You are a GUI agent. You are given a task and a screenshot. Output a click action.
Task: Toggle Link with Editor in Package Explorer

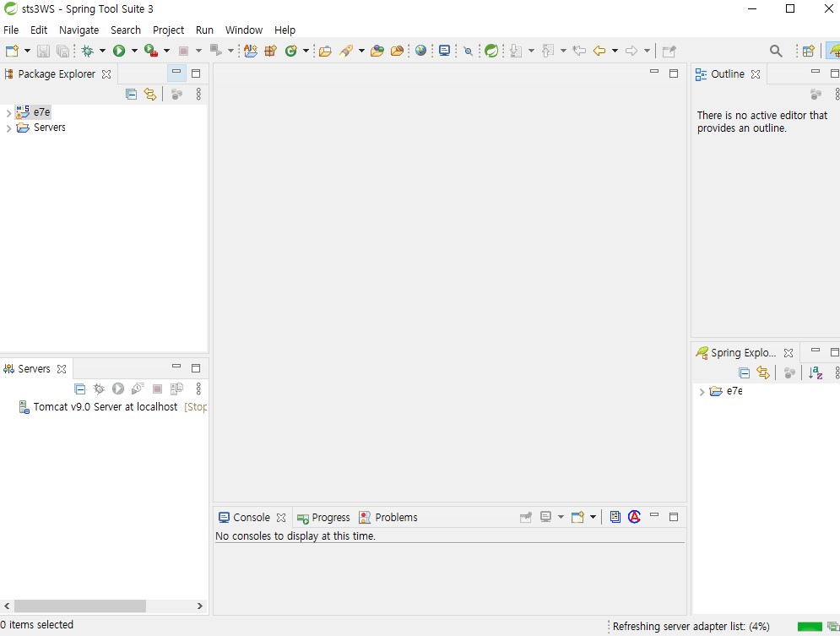(x=150, y=95)
